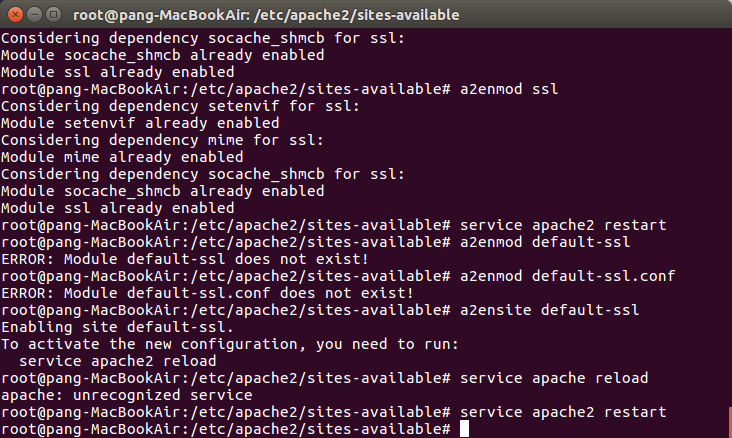Click the terminal title bar text
The height and width of the screenshot is (438, 732).
pyautogui.click(x=266, y=15)
